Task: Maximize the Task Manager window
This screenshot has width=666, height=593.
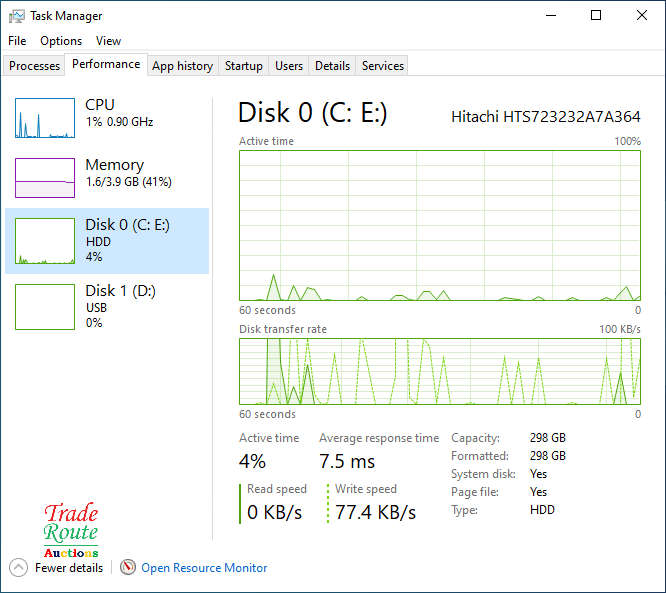Action: [596, 16]
